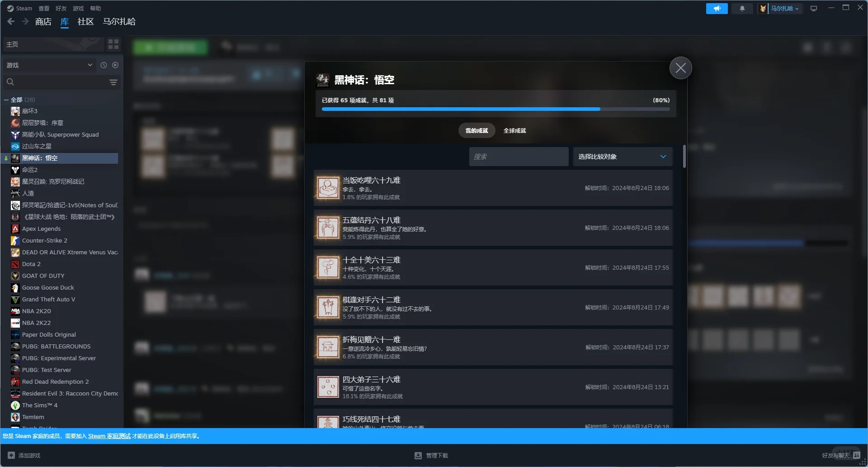This screenshot has height=467, width=868.
Task: Click the 折梅见赠六十一难 achievement icon
Action: (328, 347)
